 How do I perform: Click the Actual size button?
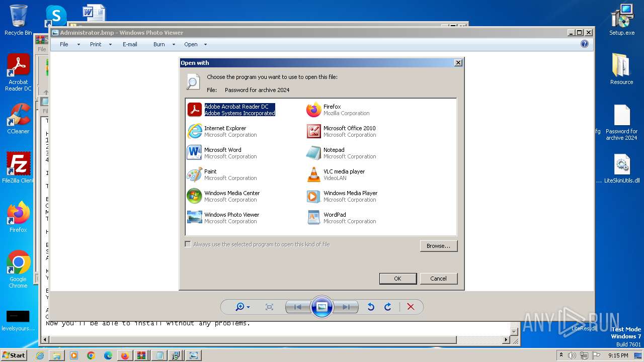click(269, 307)
